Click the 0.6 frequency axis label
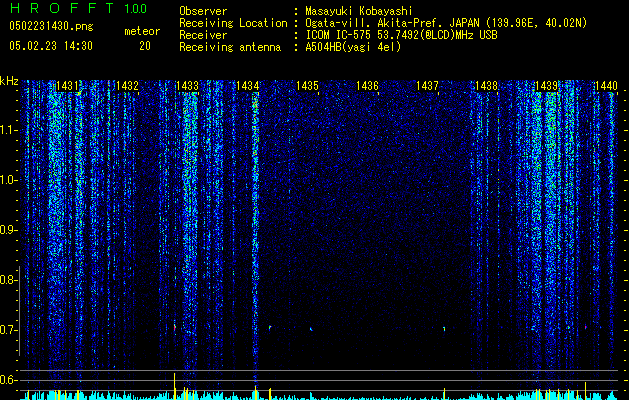 (x=8, y=380)
